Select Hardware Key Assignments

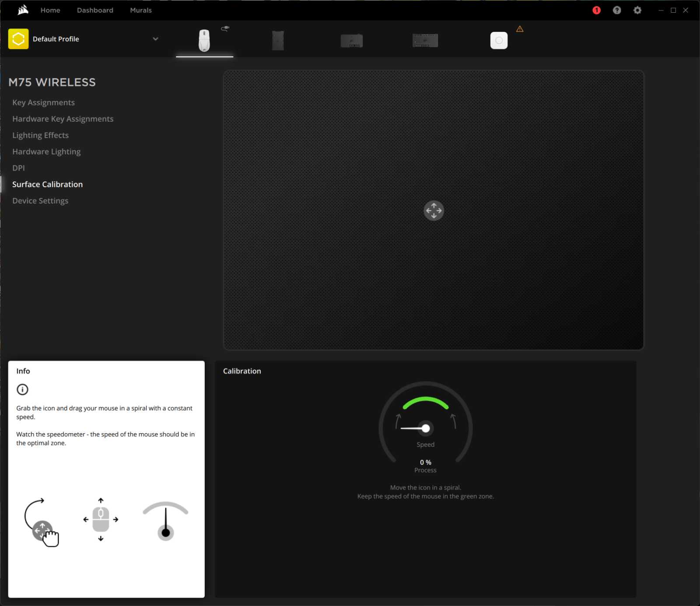tap(63, 119)
